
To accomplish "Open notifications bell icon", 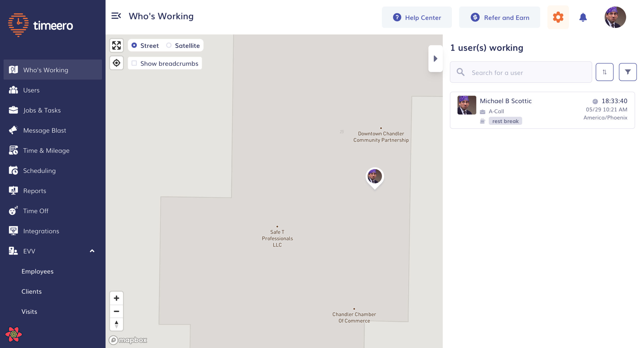I will (583, 17).
